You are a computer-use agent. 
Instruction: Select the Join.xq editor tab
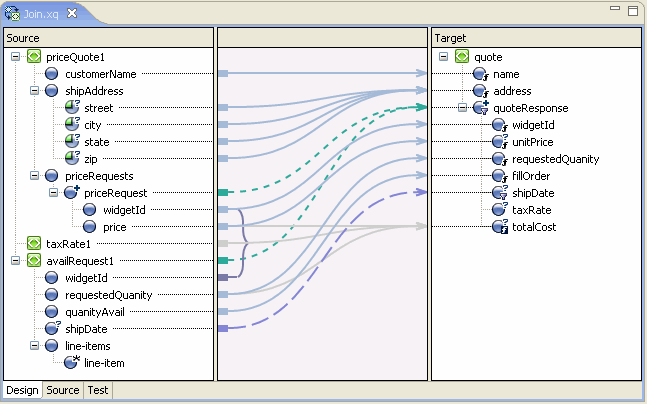(41, 14)
